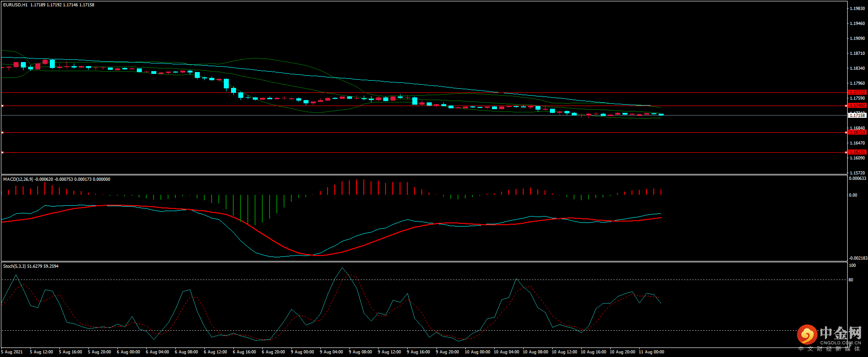Click the MACD 0.00 scale label
This screenshot has height=357, width=868.
pos(853,195)
